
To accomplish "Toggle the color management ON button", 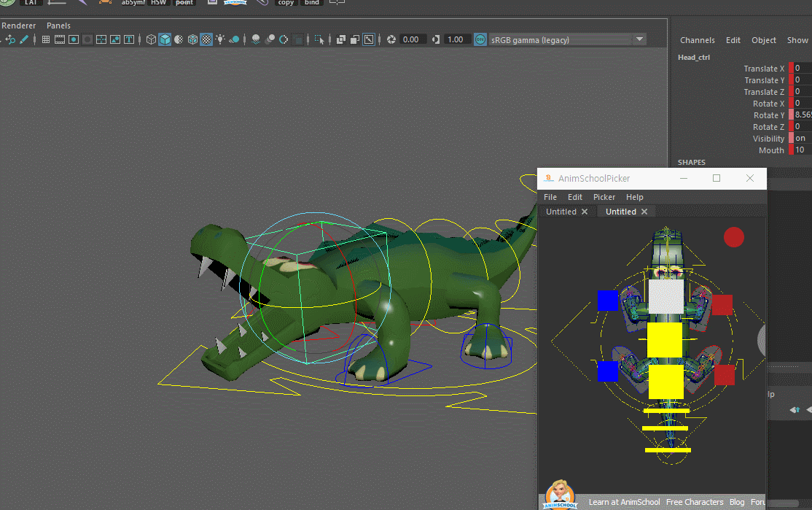I will click(480, 39).
